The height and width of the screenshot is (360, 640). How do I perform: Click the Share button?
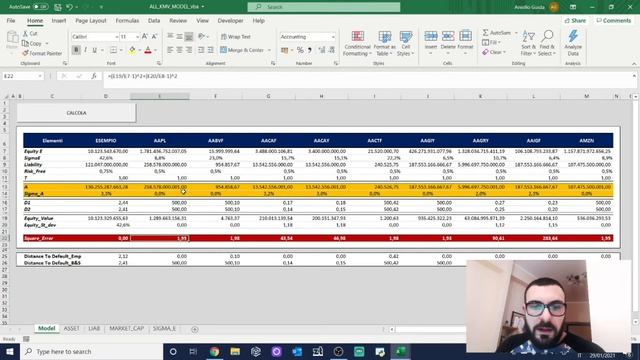tap(575, 20)
